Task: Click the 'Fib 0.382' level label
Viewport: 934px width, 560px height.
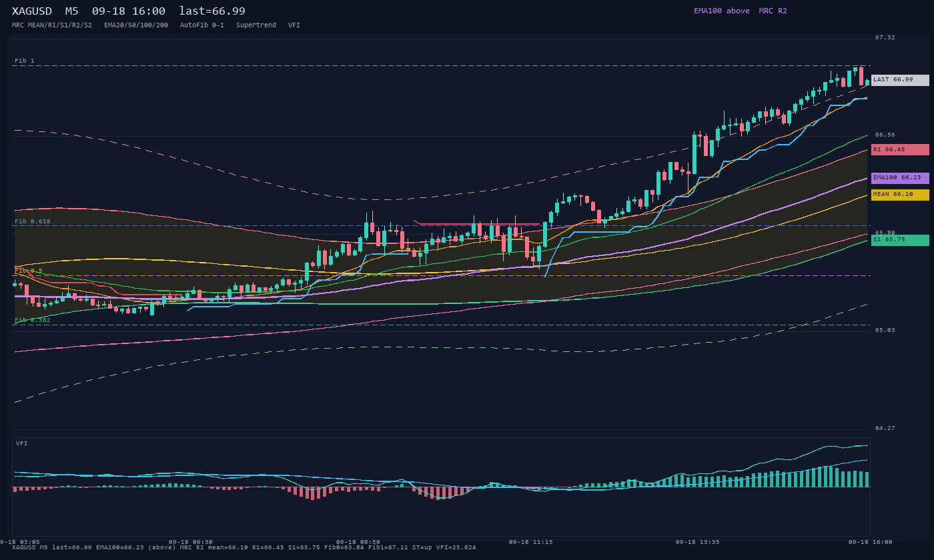Action: (x=33, y=320)
